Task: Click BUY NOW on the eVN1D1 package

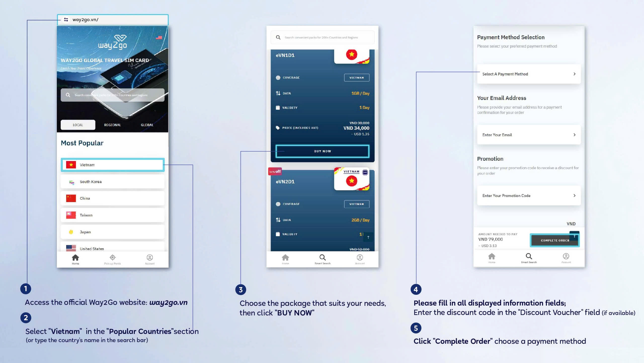Action: (322, 151)
